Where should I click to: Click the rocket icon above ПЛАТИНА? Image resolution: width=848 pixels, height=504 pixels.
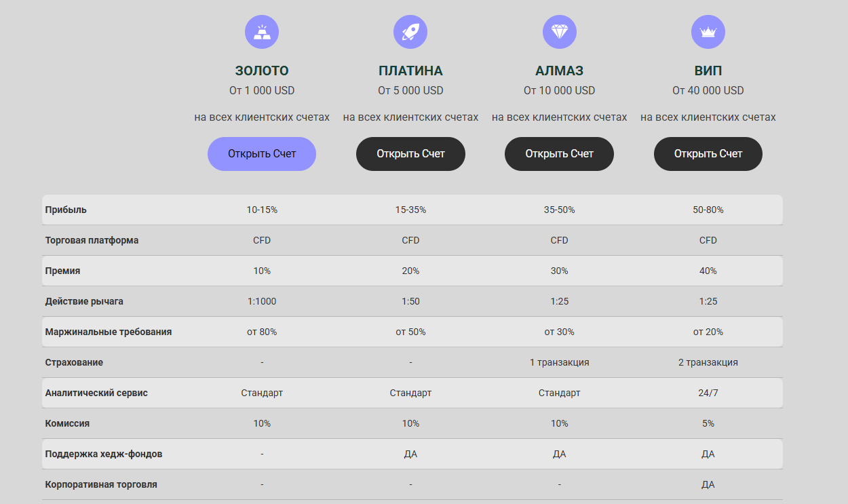click(x=410, y=32)
